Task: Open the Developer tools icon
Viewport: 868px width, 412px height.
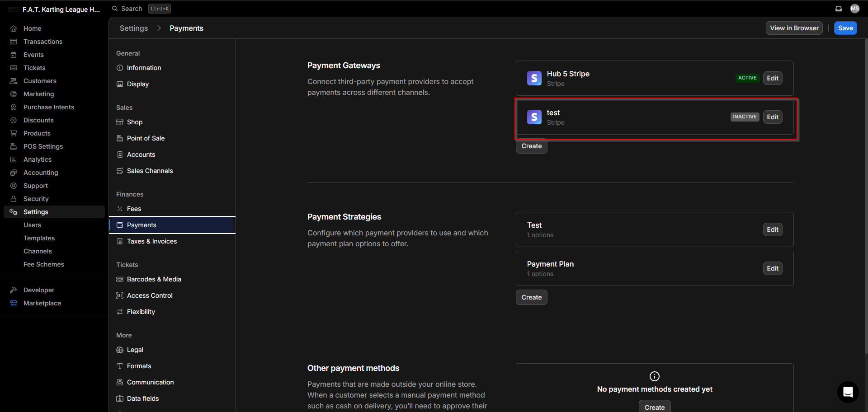Action: pos(14,290)
